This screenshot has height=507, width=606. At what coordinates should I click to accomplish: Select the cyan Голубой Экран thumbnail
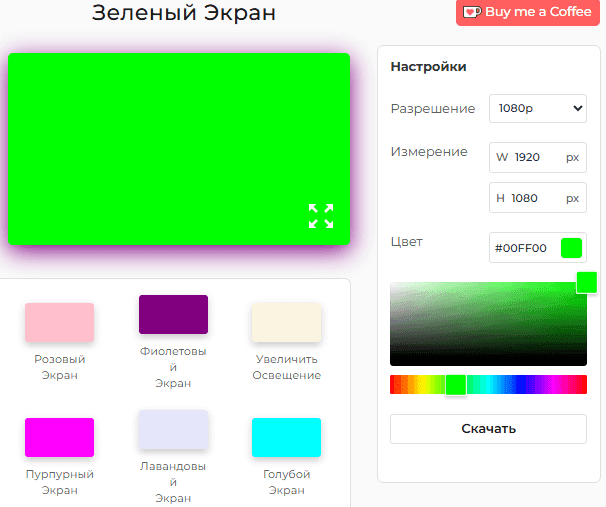click(287, 437)
